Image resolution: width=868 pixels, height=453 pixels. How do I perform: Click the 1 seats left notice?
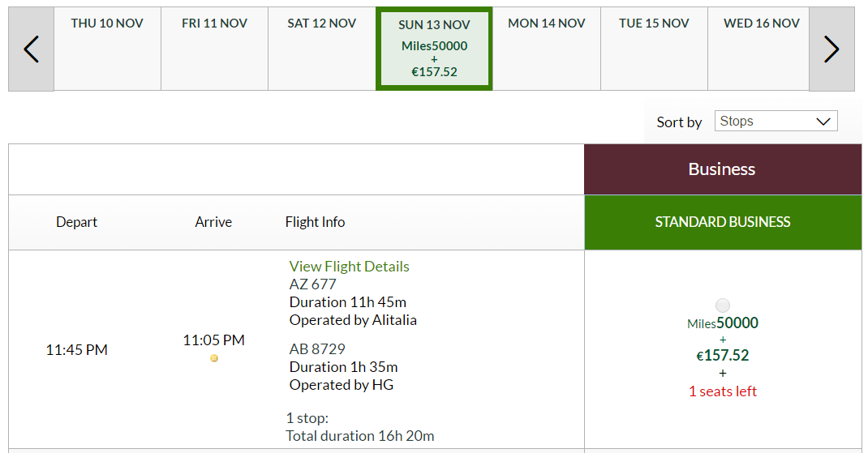[723, 391]
